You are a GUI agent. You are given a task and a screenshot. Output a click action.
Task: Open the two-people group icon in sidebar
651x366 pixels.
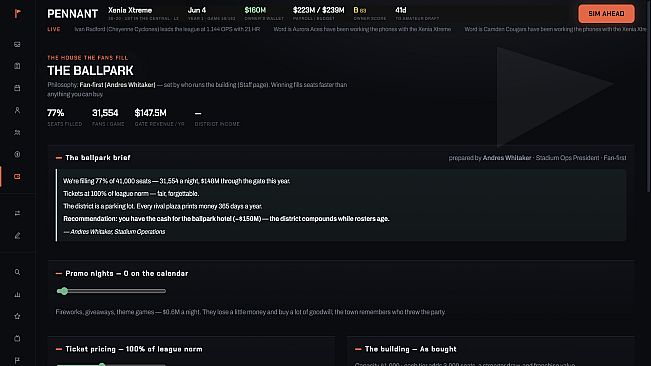17,132
